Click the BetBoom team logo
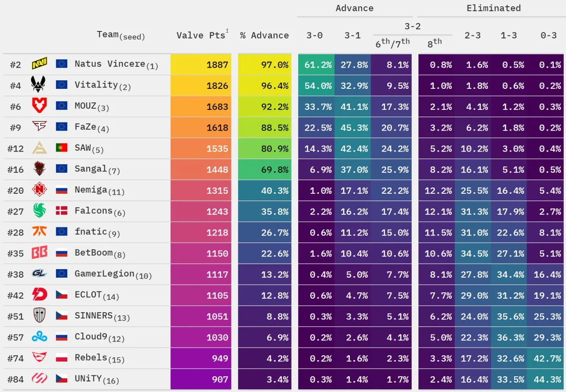 pos(39,253)
